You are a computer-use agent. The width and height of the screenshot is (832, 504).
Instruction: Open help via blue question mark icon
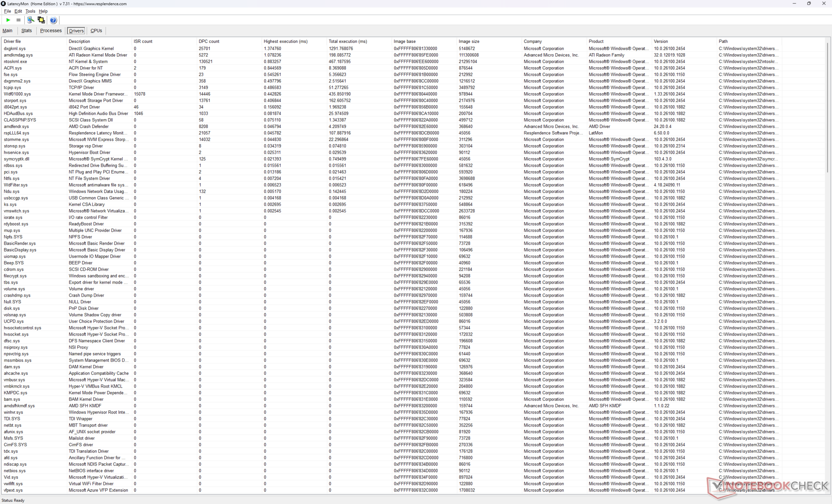[53, 20]
